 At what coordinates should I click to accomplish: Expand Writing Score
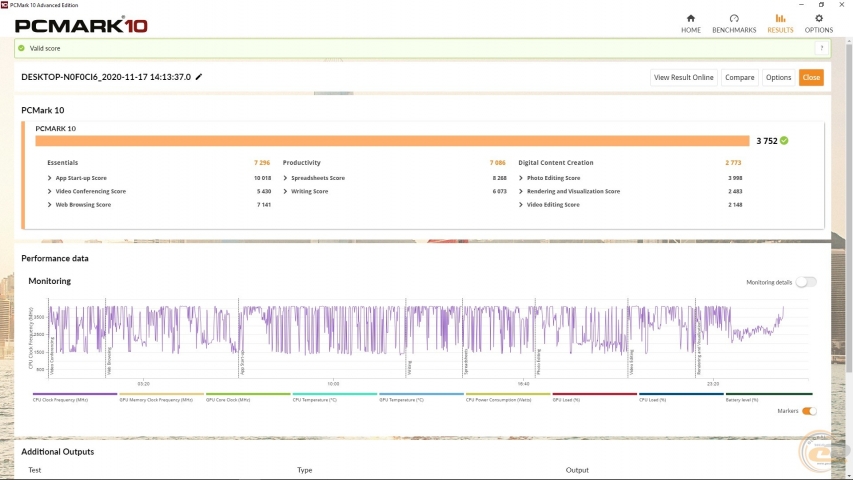pyautogui.click(x=285, y=192)
